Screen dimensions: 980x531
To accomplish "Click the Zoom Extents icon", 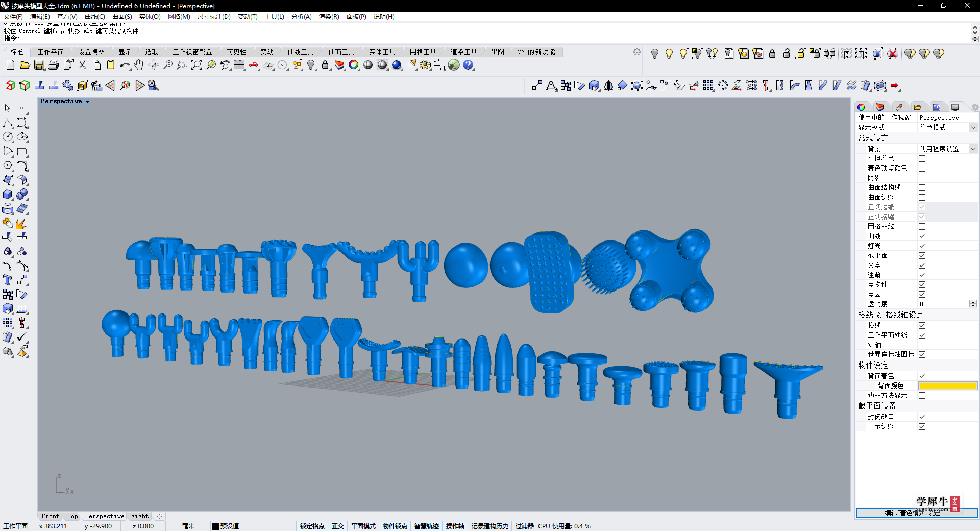I will tap(197, 65).
